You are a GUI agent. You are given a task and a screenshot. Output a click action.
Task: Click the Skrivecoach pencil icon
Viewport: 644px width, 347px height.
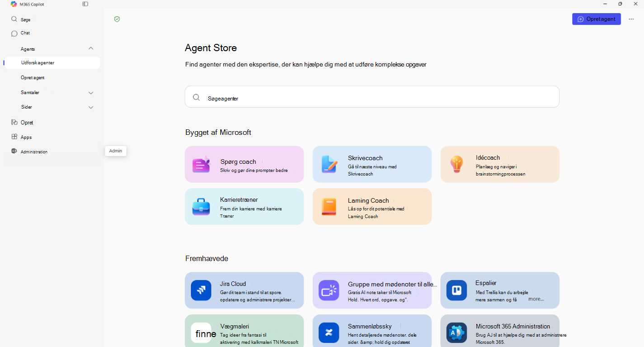pos(329,164)
